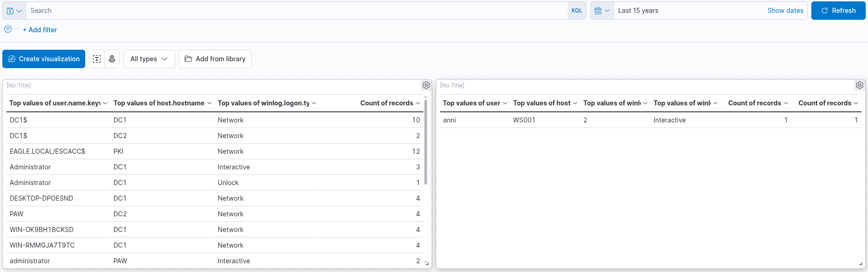868x272 pixels.
Task: Expand the All types dropdown
Action: (149, 59)
